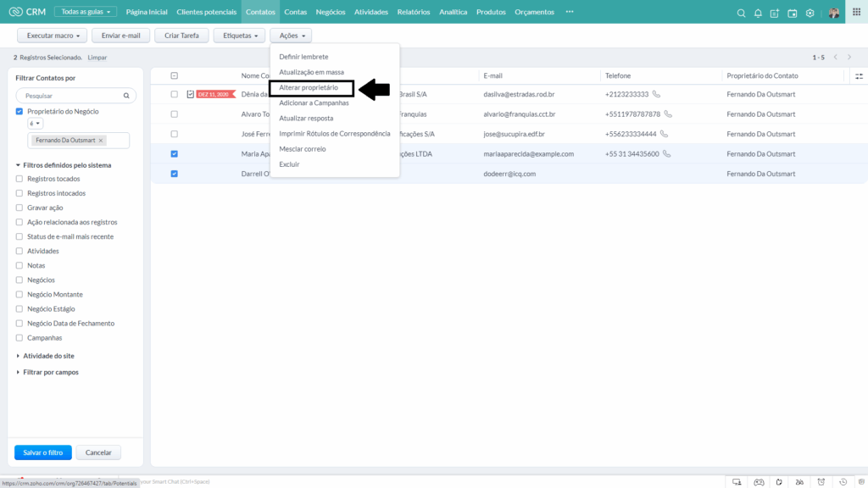Click the quick create note-plus icon

point(775,13)
